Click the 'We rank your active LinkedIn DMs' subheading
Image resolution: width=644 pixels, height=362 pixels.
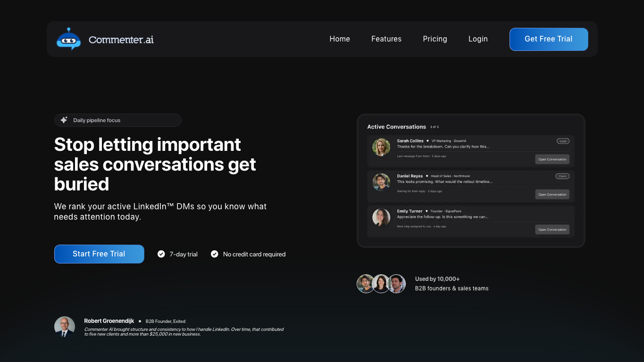click(x=160, y=212)
